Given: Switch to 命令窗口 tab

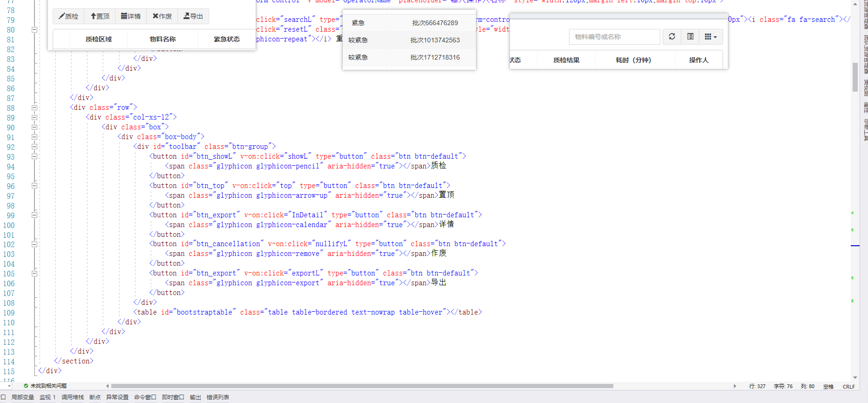Looking at the screenshot, I should [x=145, y=397].
